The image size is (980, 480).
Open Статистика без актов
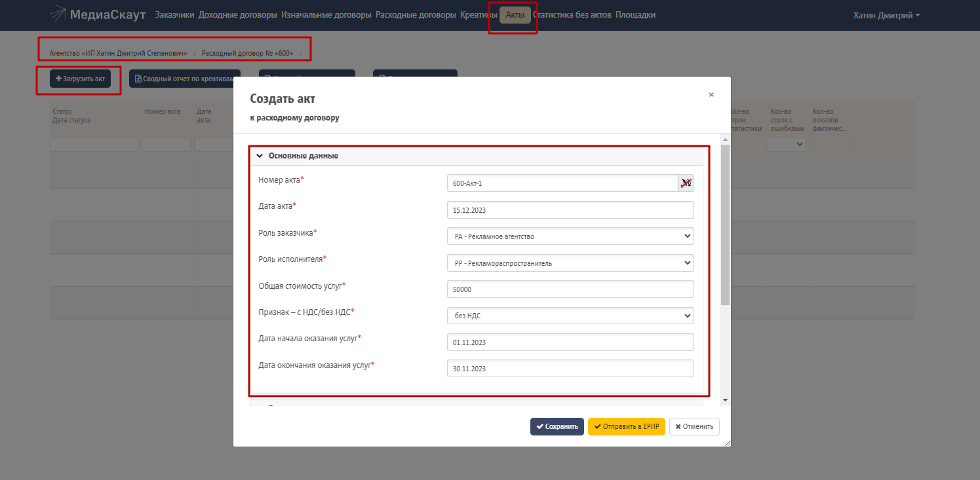coord(572,14)
